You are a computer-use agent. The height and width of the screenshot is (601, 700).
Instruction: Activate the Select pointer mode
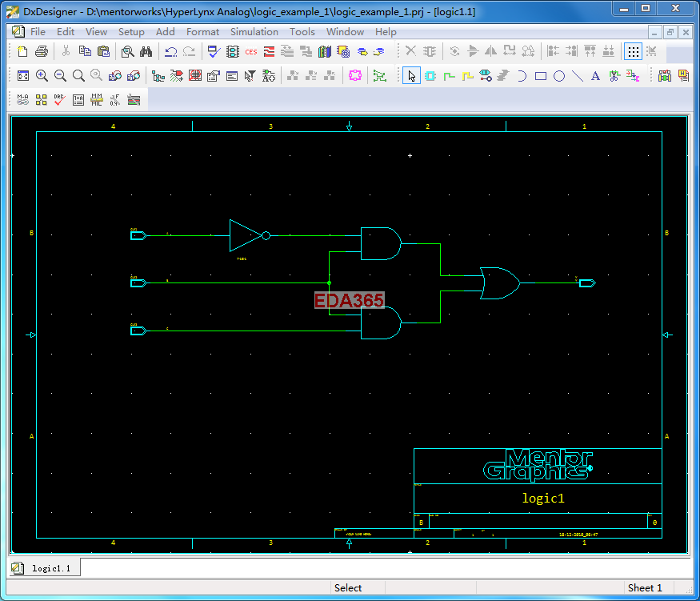411,76
